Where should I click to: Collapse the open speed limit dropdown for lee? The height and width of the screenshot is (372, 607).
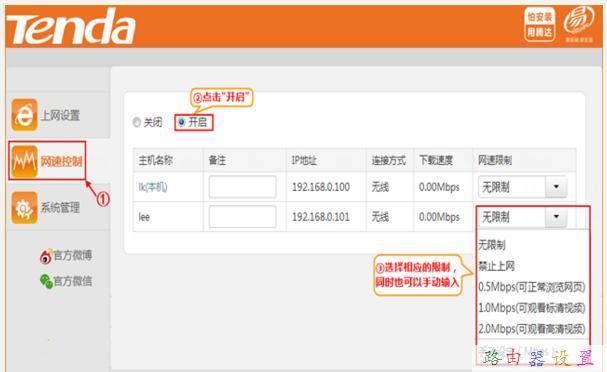[x=556, y=216]
